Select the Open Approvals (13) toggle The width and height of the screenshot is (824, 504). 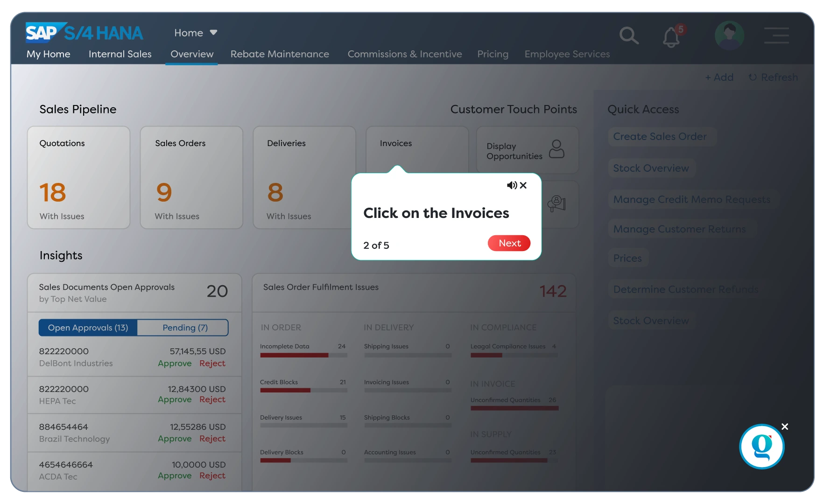click(88, 328)
